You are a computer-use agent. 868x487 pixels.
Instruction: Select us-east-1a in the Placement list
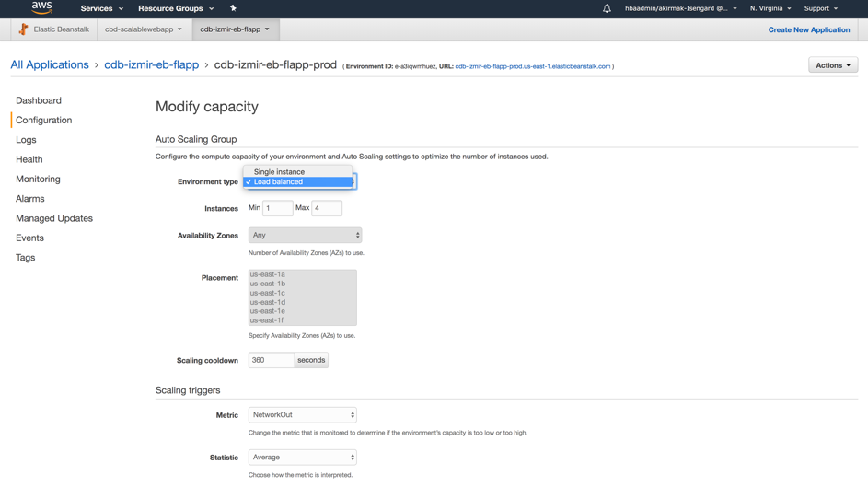(x=302, y=274)
